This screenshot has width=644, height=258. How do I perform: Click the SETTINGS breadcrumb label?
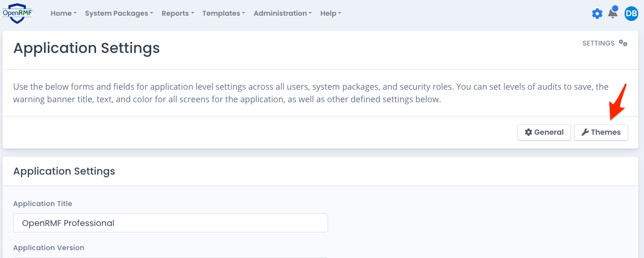click(x=598, y=44)
